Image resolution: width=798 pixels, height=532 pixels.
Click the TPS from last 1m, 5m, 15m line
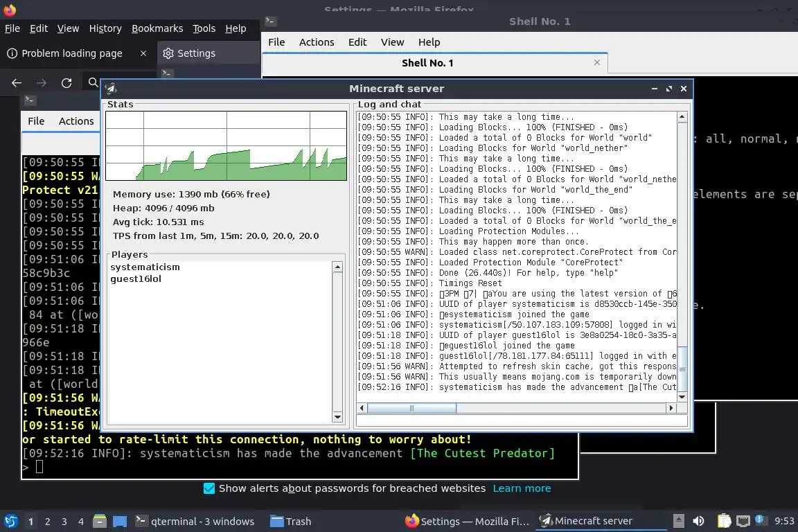[216, 236]
